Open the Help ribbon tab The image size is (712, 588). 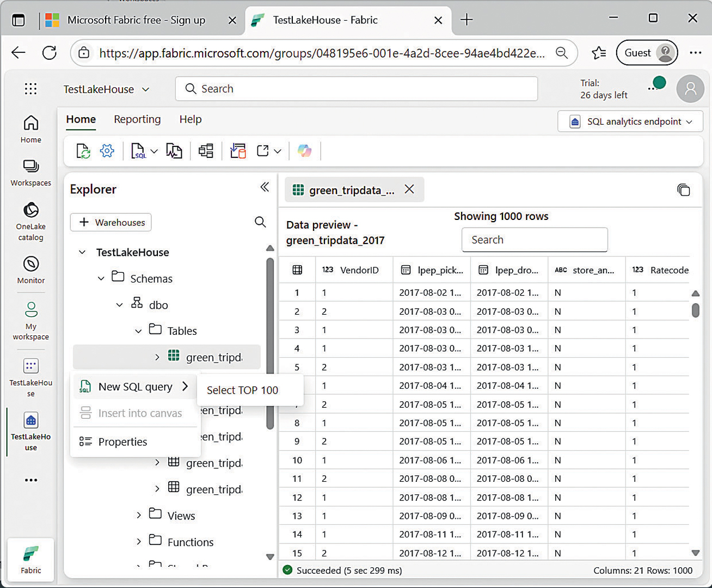(191, 119)
